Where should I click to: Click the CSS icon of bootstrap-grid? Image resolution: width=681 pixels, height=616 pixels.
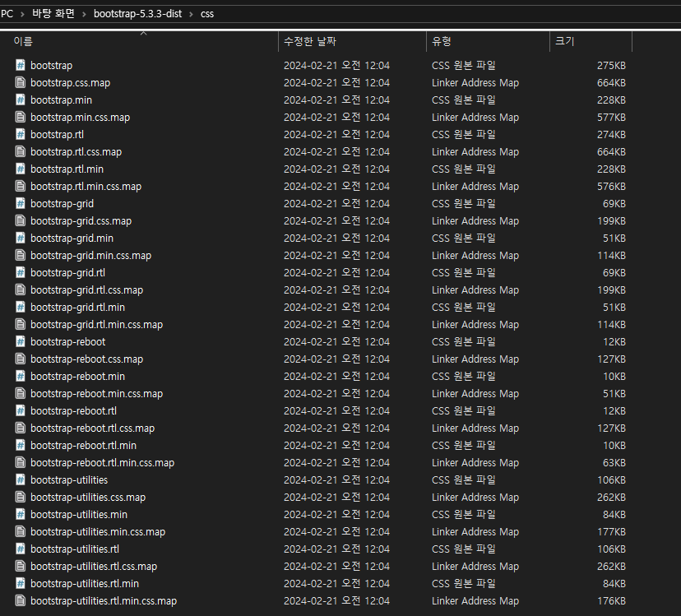21,203
